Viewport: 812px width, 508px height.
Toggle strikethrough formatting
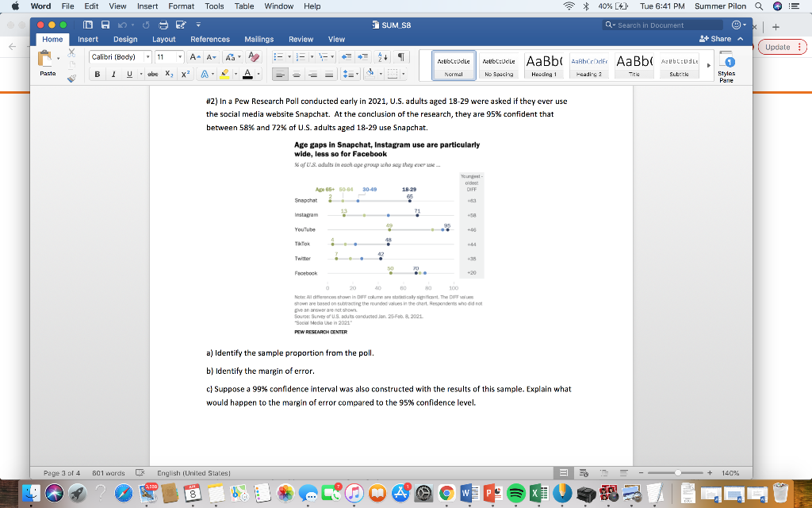(x=151, y=74)
